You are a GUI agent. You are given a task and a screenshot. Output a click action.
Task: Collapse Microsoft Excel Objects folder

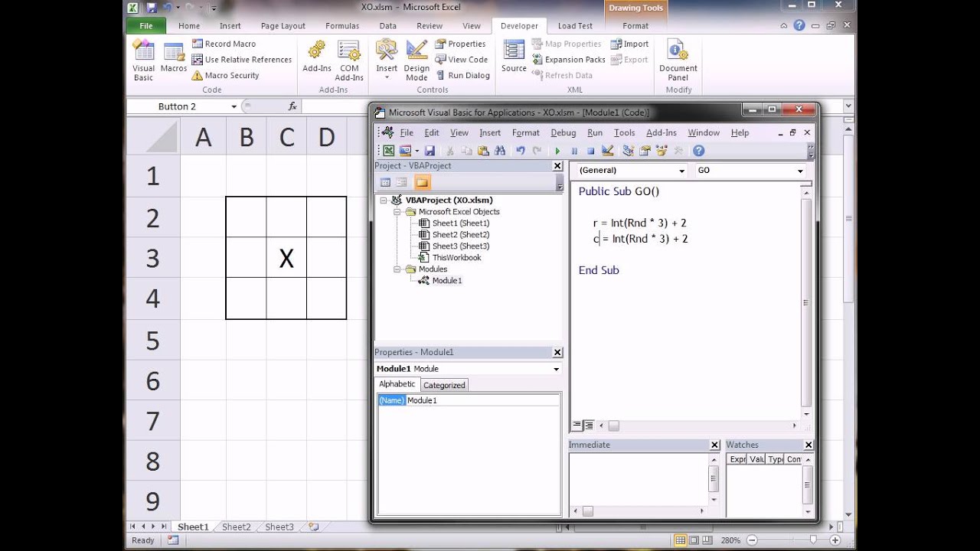[397, 212]
